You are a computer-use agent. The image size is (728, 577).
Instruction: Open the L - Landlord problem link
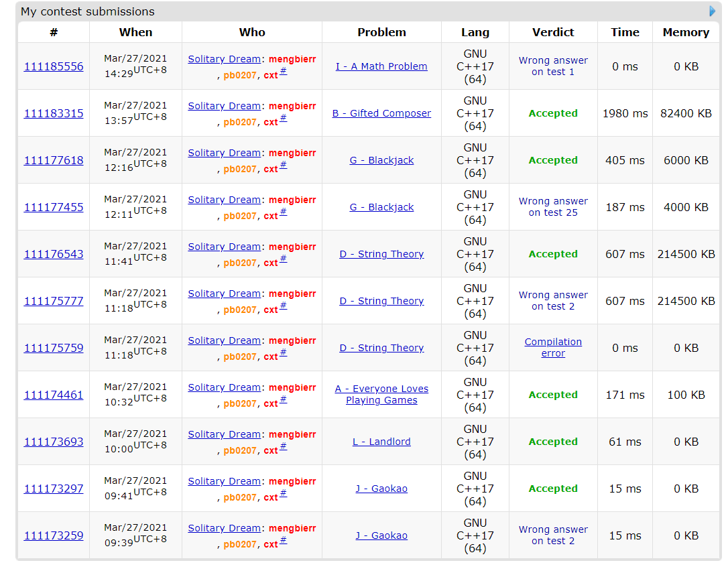(x=381, y=442)
